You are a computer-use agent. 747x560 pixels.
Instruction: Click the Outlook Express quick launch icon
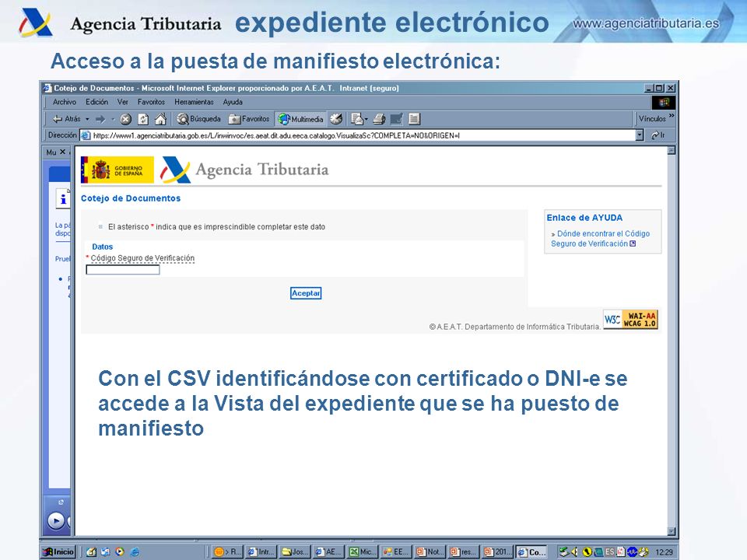tap(105, 552)
